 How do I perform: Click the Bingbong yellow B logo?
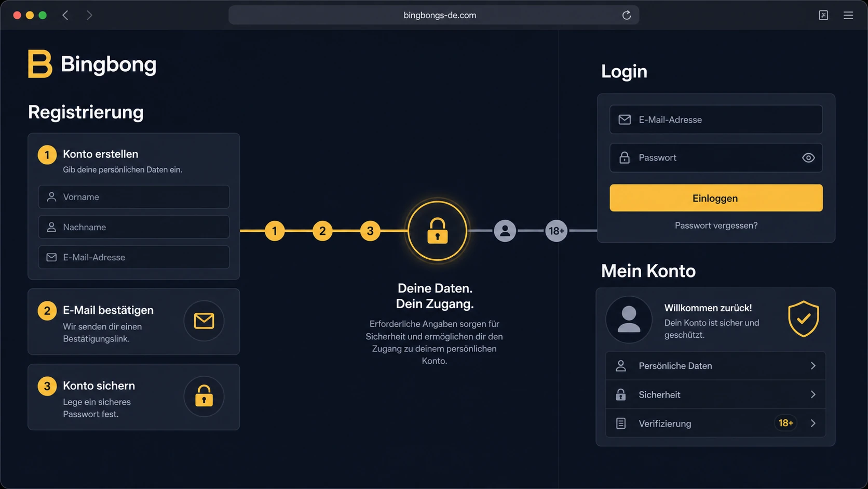40,64
